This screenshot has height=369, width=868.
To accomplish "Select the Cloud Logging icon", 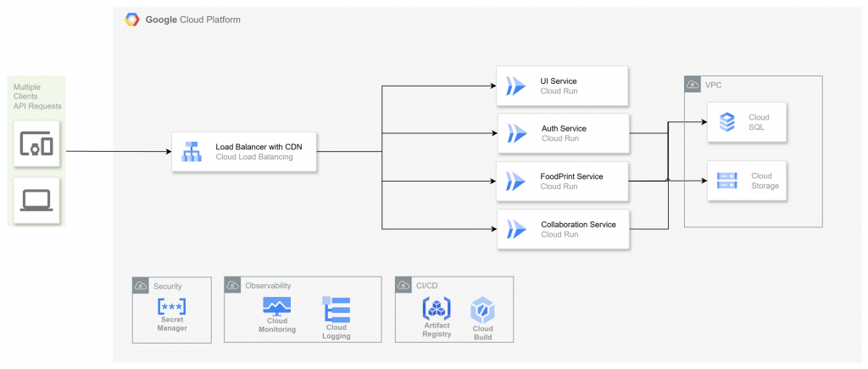I will click(336, 310).
